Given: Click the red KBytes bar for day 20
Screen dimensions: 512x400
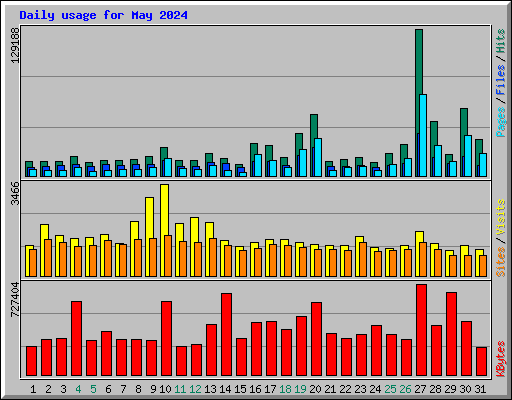Looking at the screenshot, I should coord(316,339).
